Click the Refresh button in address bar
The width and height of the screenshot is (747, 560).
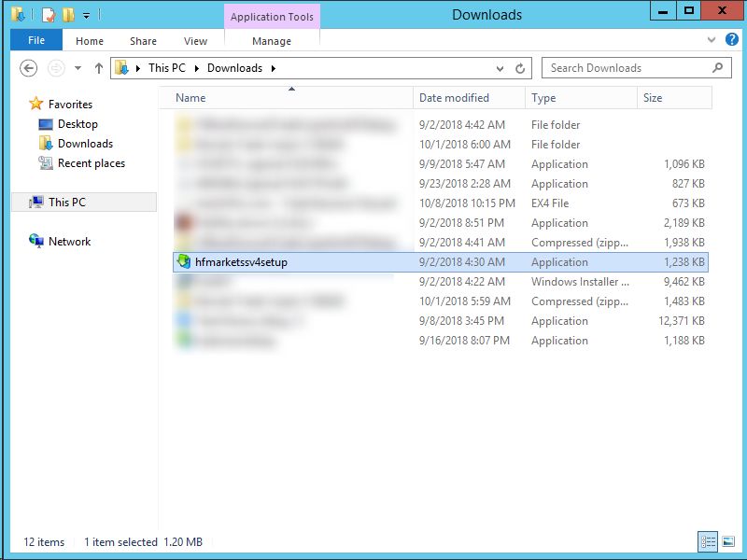coord(521,68)
